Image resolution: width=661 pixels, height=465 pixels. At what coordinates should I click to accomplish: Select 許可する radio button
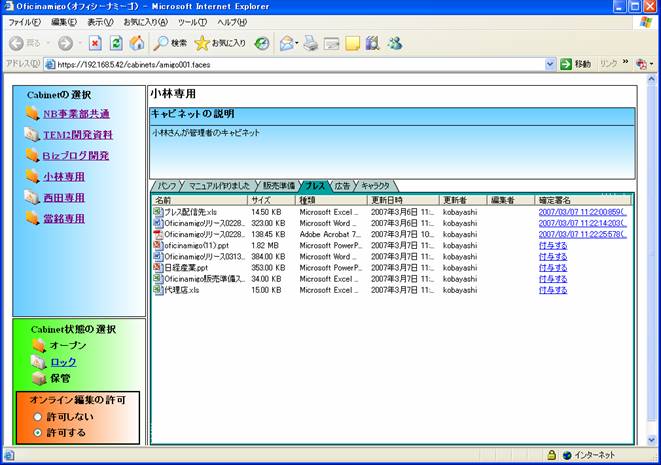click(37, 432)
